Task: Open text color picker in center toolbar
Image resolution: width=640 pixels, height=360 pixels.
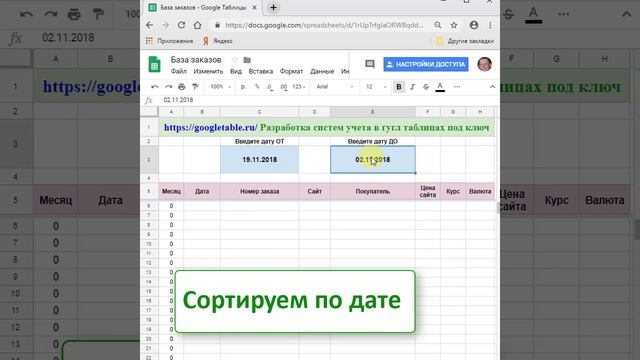Action: coord(440,87)
